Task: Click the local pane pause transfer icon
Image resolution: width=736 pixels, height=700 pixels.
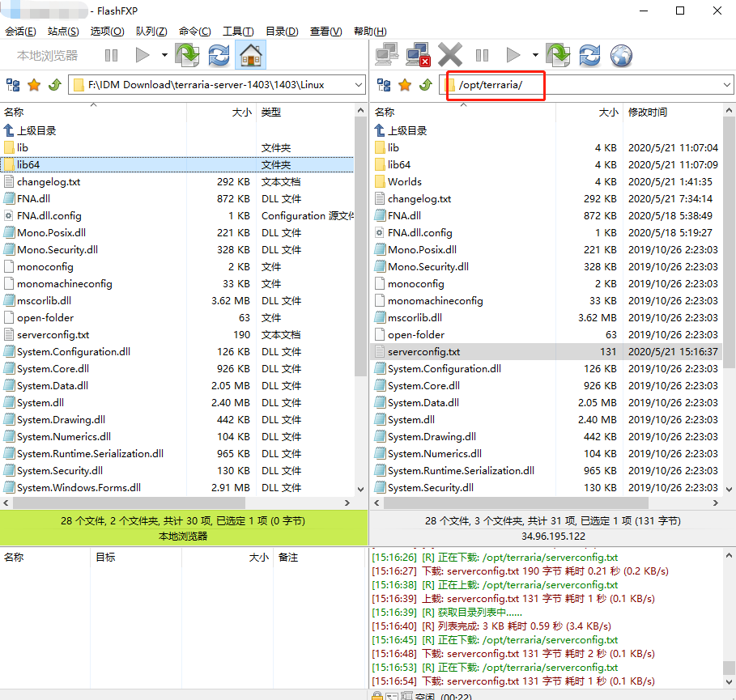Action: click(111, 55)
